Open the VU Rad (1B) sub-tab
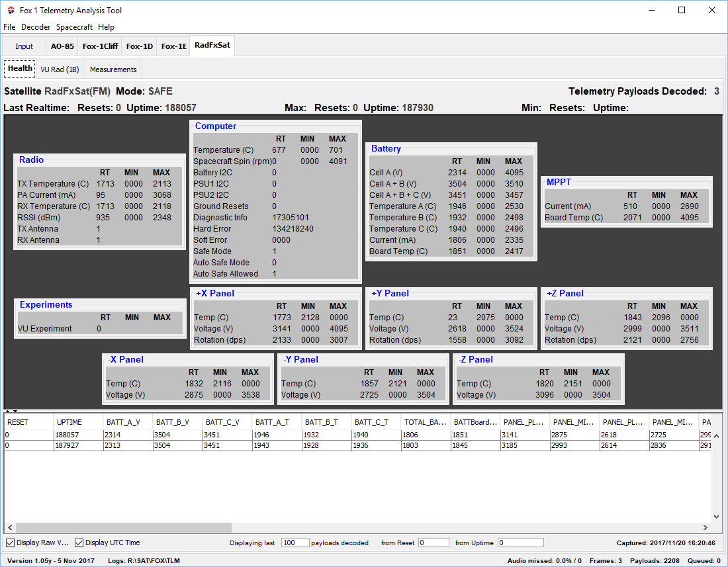The image size is (728, 567). pyautogui.click(x=60, y=69)
